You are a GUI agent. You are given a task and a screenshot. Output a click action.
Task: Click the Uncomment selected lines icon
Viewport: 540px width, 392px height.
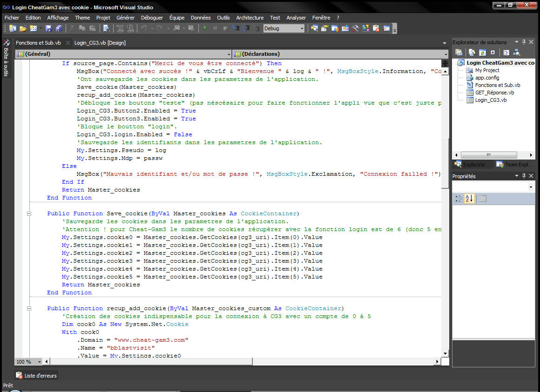130,28
